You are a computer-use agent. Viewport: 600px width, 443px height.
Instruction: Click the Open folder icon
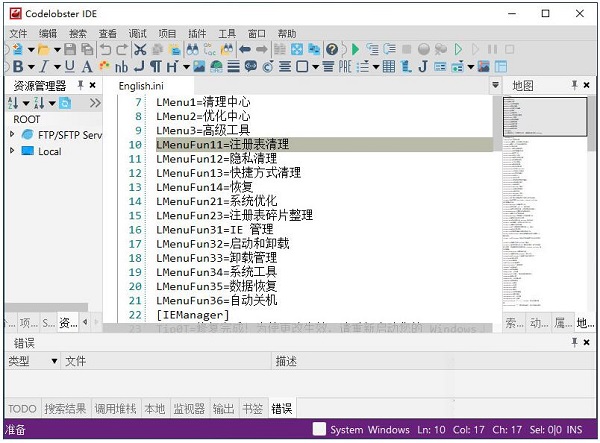click(43, 49)
